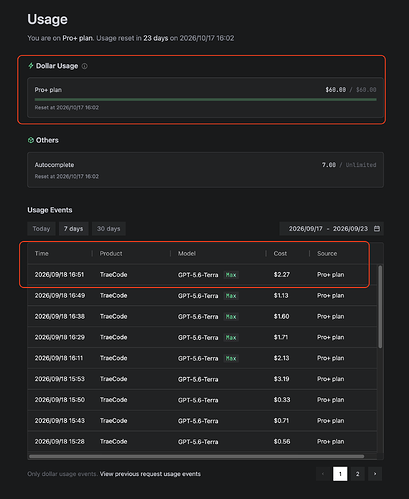Select the Today filter tab
This screenshot has width=409, height=499.
(41, 229)
